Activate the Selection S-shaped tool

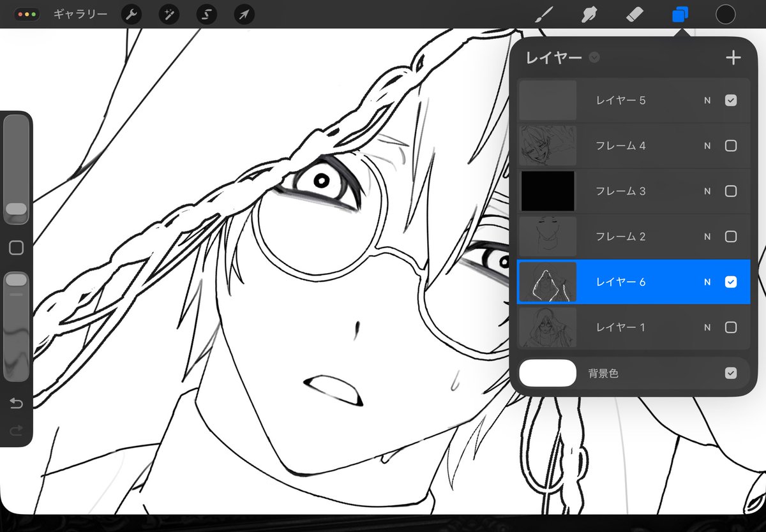[x=206, y=14]
